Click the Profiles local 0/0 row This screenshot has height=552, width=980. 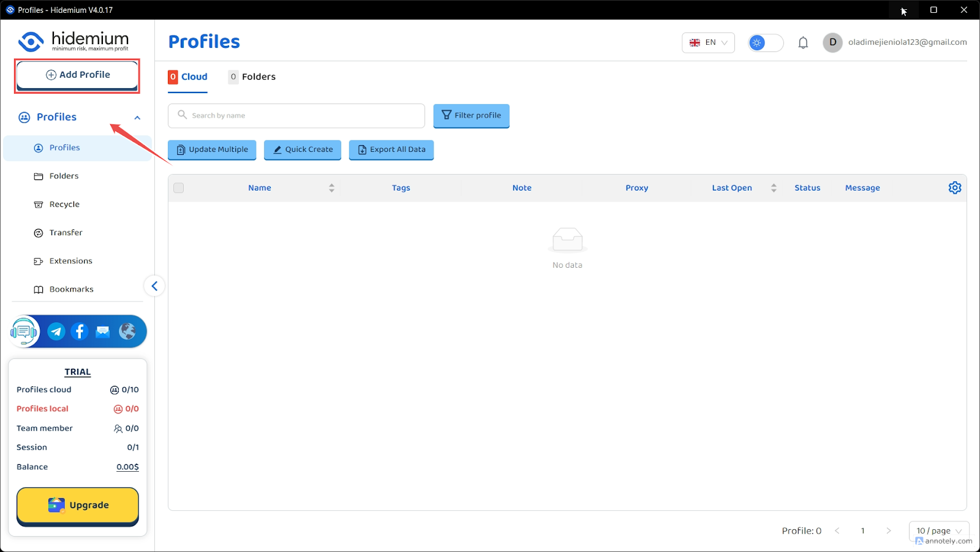(x=78, y=409)
